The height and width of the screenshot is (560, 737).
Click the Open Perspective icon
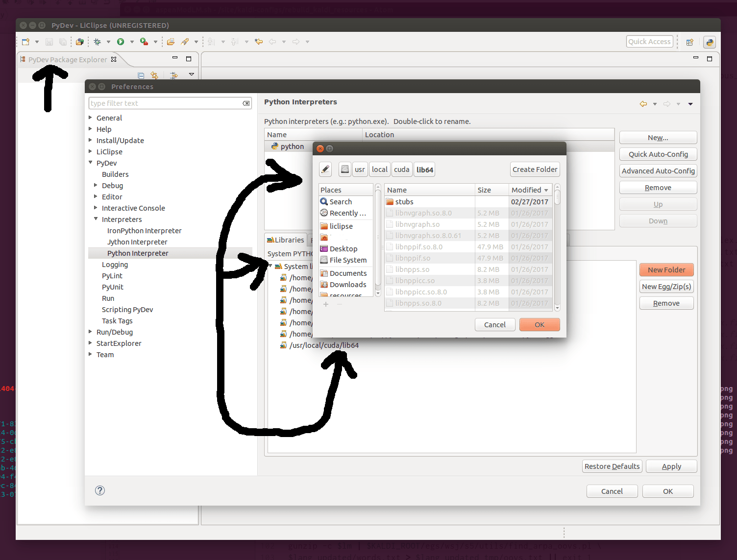tap(690, 42)
